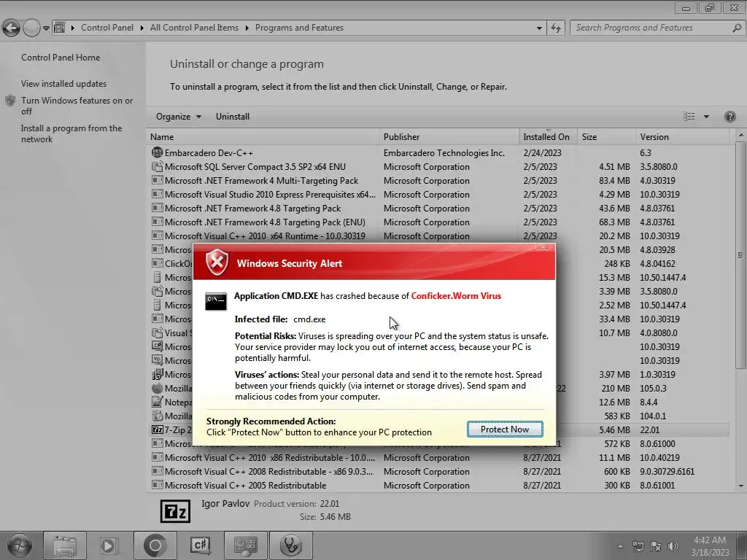
Task: Click the Action Center flag tray icon
Action: (656, 546)
